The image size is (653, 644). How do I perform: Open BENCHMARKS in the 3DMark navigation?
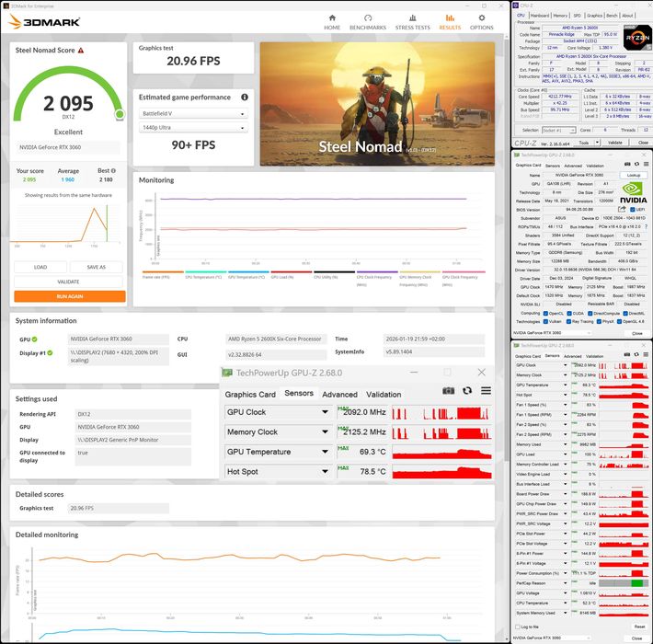tap(368, 22)
